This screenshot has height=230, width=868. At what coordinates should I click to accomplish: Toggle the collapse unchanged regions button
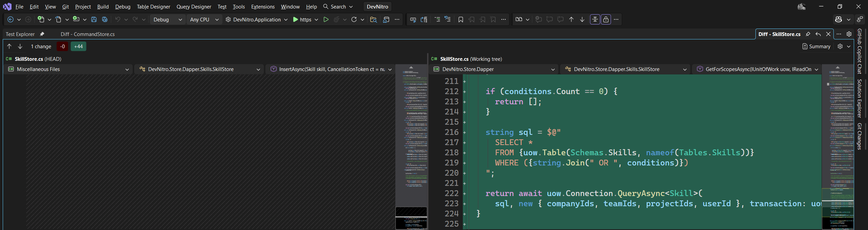[x=595, y=20]
